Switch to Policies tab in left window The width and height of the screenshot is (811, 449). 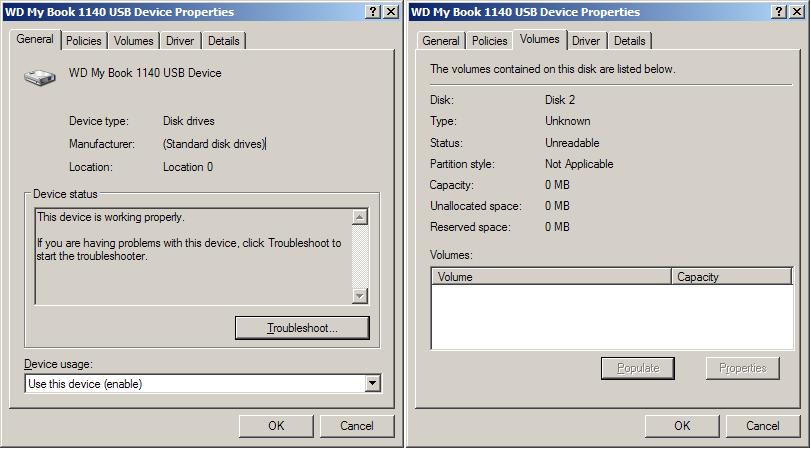pos(84,41)
